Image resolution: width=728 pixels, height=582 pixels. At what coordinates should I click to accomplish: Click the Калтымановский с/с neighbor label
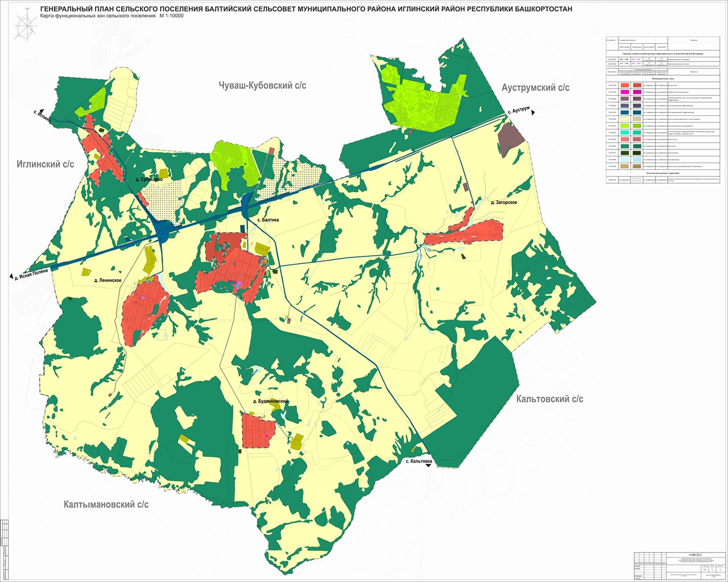[x=106, y=504]
